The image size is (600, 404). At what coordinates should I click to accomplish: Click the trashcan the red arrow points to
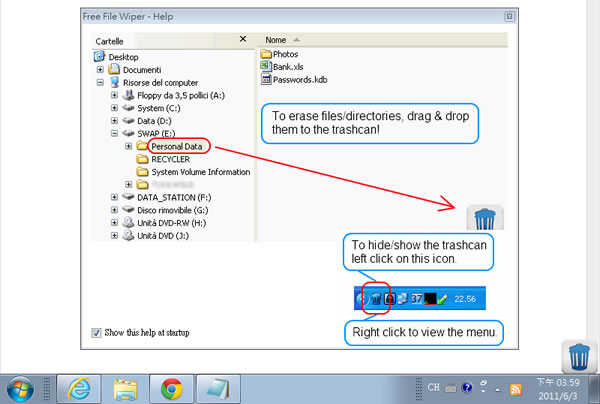click(484, 219)
